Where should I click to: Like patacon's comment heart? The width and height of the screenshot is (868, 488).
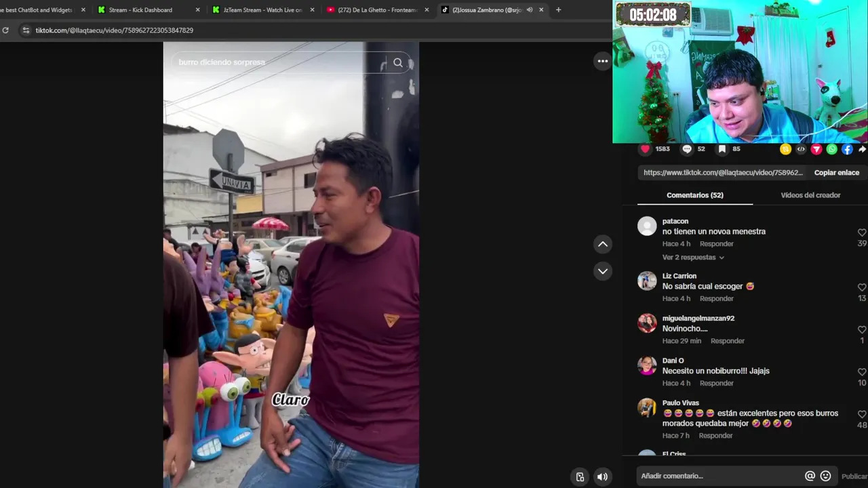tap(862, 232)
